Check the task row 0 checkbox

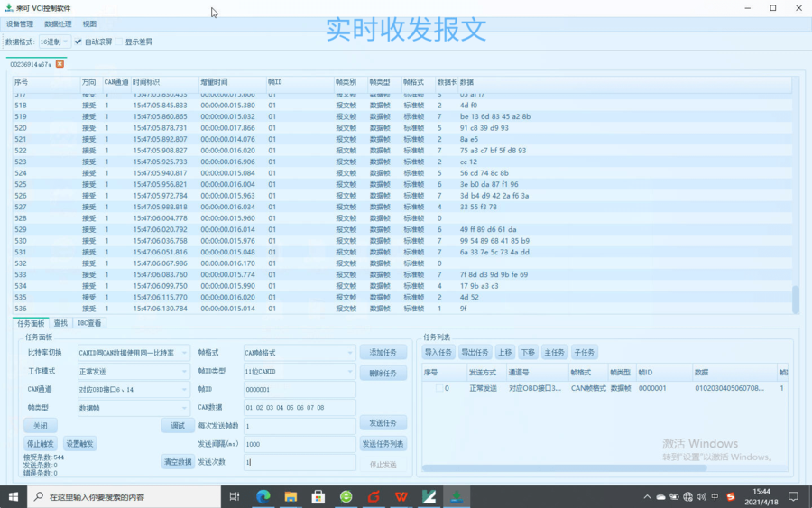click(439, 388)
